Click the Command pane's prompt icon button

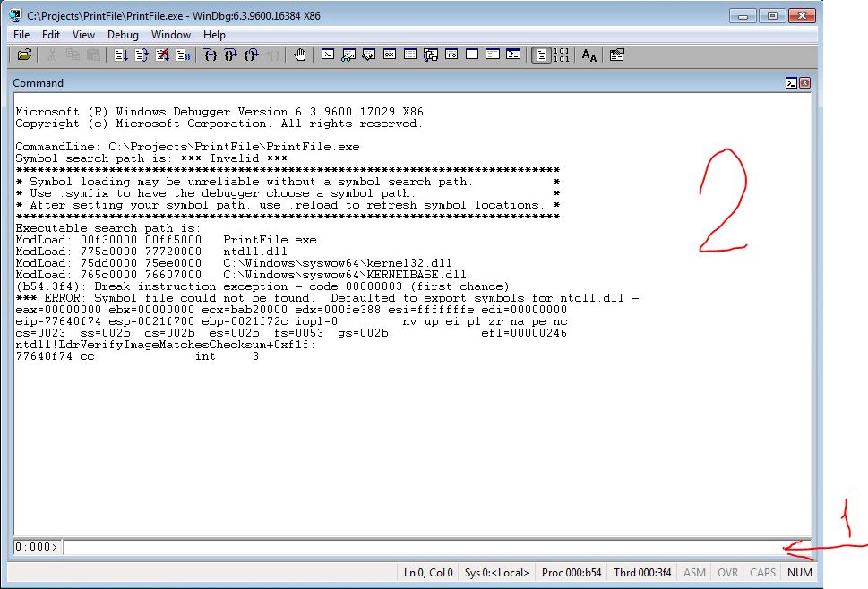pos(792,83)
